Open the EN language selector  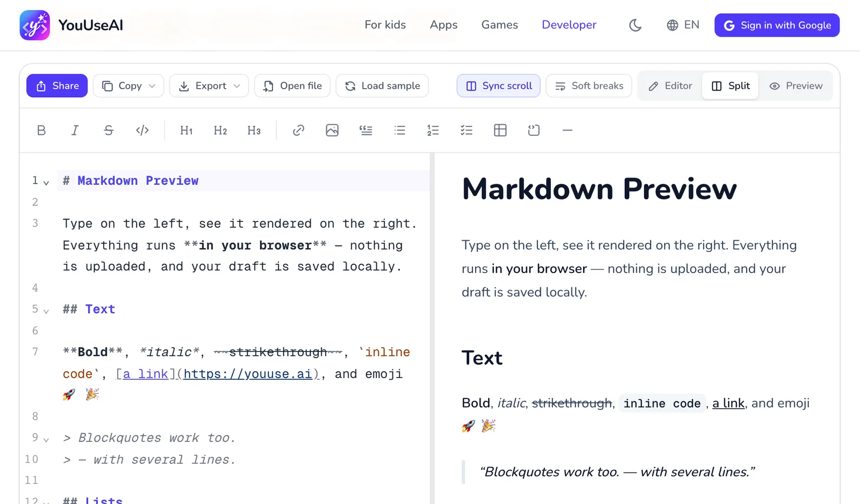683,25
